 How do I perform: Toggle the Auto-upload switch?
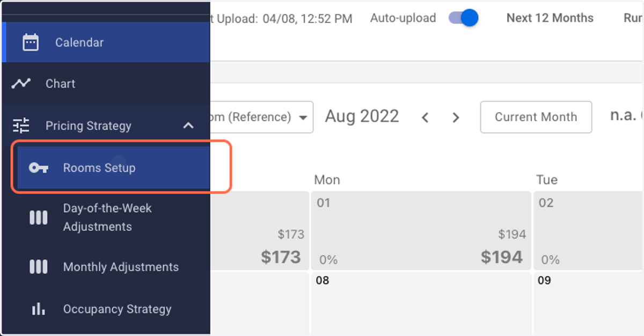pos(464,18)
